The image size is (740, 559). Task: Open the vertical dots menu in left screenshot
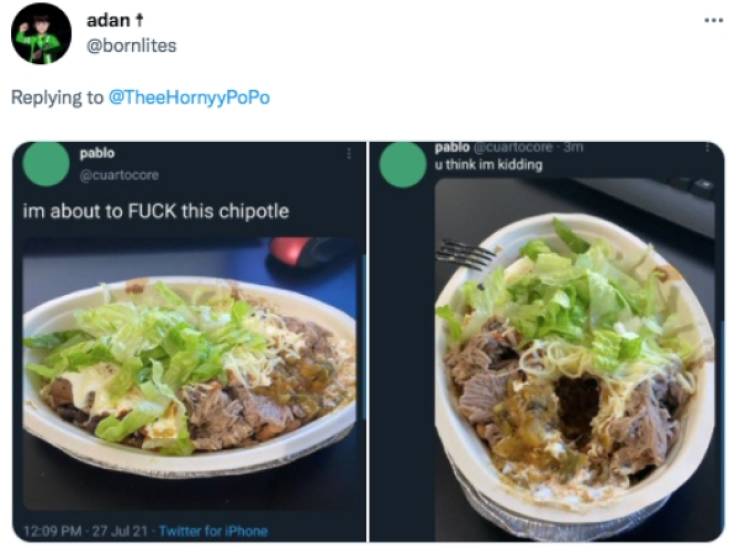(349, 153)
